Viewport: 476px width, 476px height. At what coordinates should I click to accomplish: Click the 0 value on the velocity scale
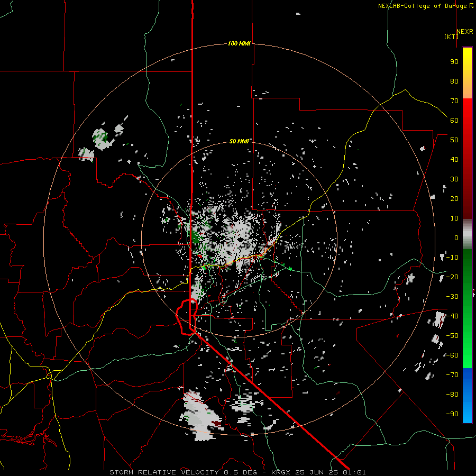coord(456,238)
